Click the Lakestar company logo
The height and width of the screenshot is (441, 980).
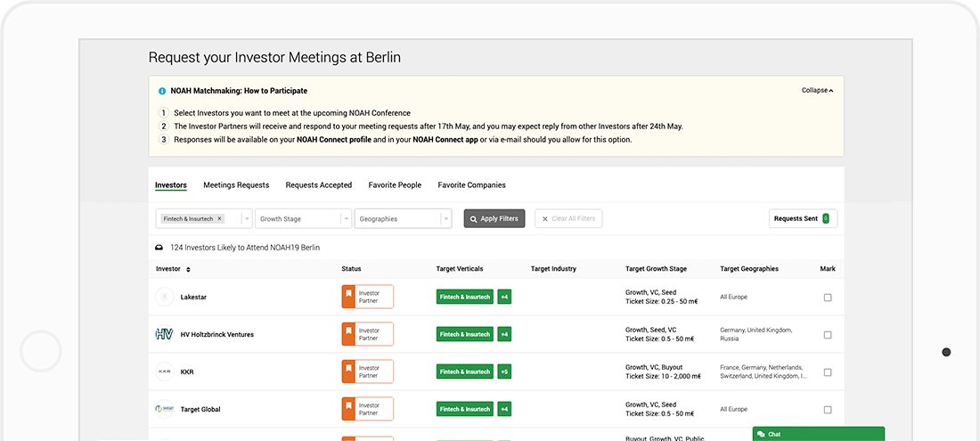pos(165,298)
